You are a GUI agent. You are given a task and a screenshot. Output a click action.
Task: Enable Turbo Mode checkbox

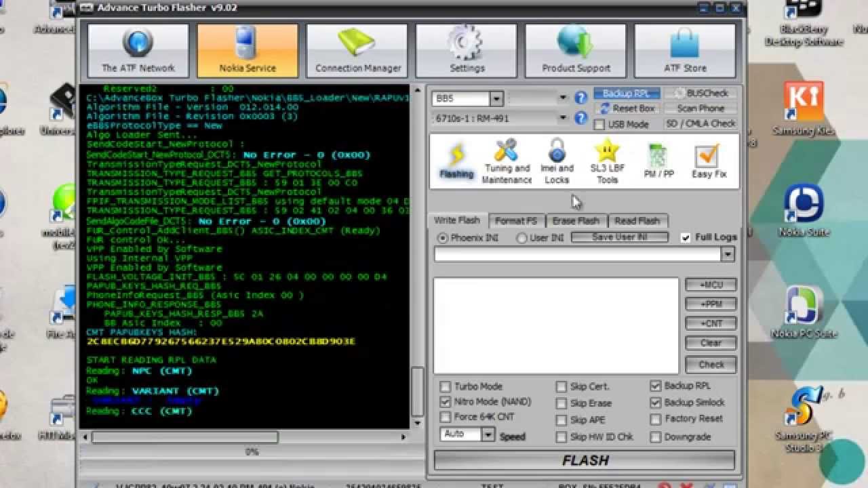click(446, 386)
